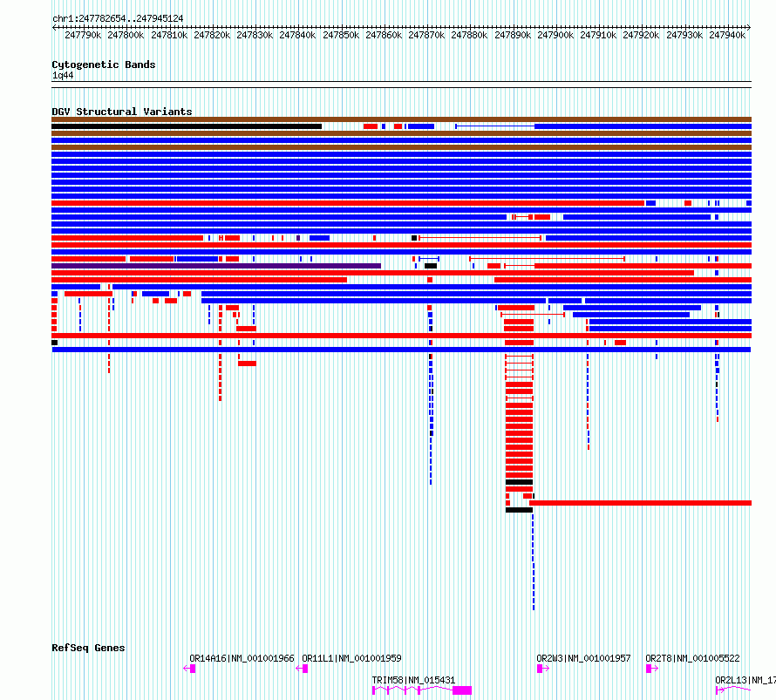Image resolution: width=776 pixels, height=700 pixels.
Task: Click the 247820k ruler tick label
Action: [212, 35]
